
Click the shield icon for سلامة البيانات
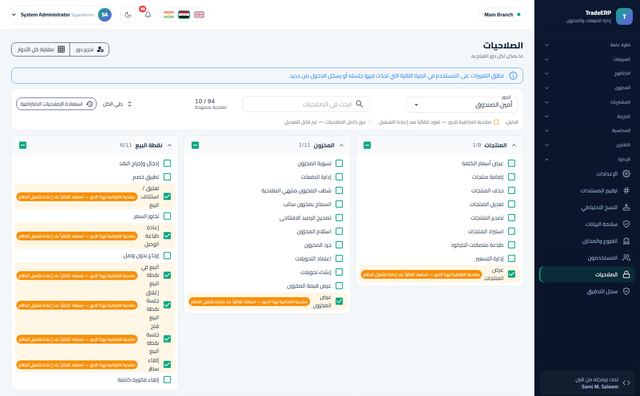point(626,224)
